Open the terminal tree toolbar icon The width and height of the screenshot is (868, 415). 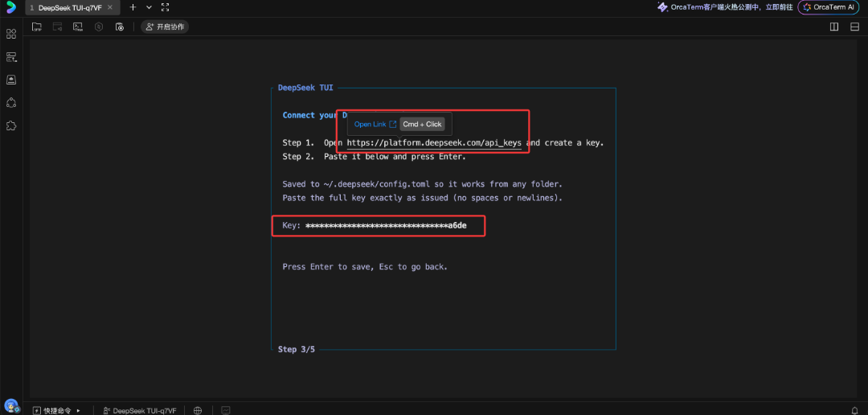[x=78, y=27]
